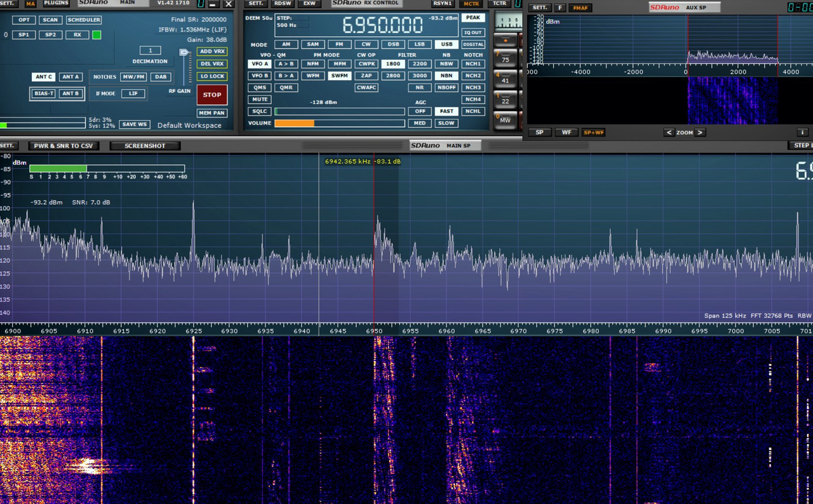Select the 2800 filter bandwidth
Screen dimensions: 813x504
coord(393,76)
